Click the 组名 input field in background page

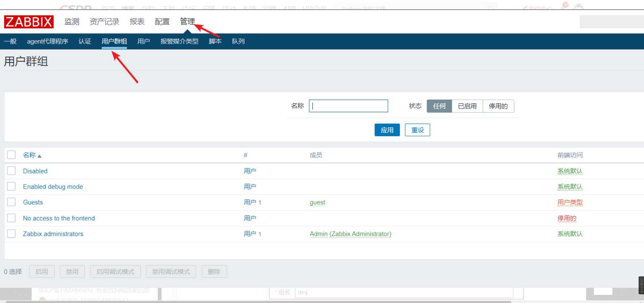click(404, 292)
